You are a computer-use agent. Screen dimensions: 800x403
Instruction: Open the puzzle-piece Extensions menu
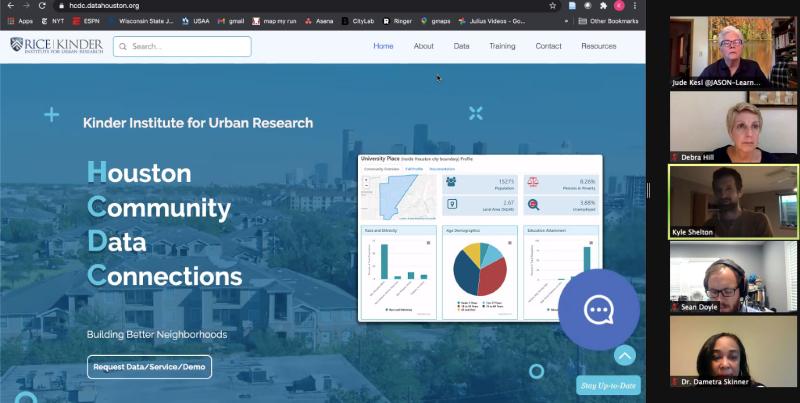[x=604, y=6]
